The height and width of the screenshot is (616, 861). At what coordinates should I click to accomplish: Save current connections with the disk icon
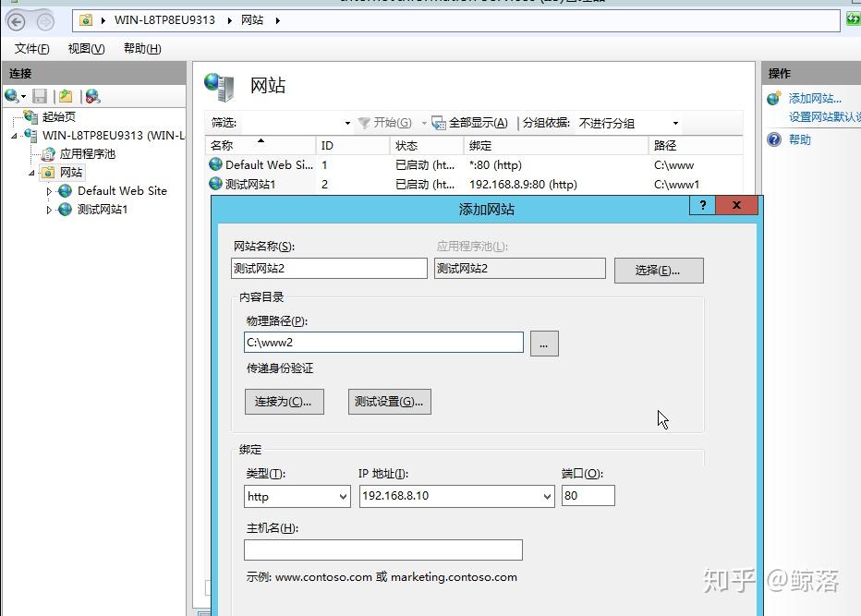point(41,95)
